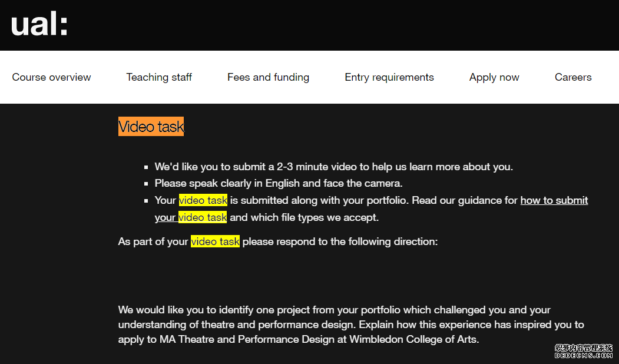
Task: Click the ual: logo
Action: coord(39,24)
